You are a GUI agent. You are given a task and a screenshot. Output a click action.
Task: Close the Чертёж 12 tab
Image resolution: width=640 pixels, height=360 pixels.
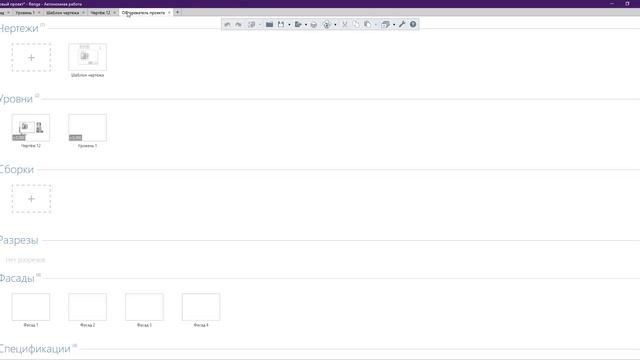point(114,13)
